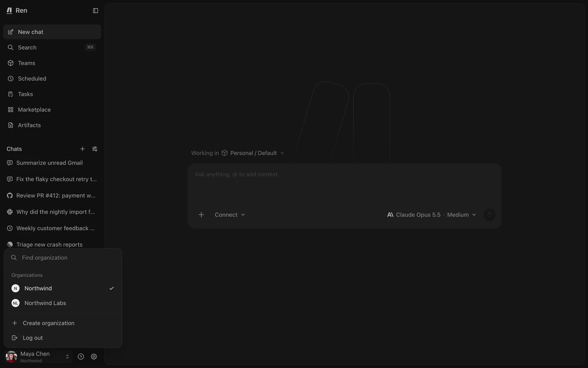Go to Tasks
This screenshot has width=588, height=368.
click(52, 94)
